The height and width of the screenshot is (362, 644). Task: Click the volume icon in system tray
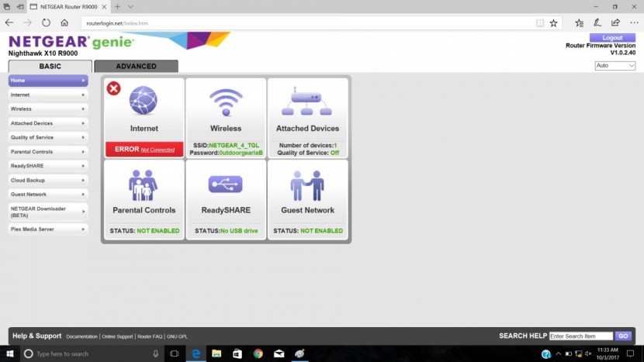click(588, 353)
